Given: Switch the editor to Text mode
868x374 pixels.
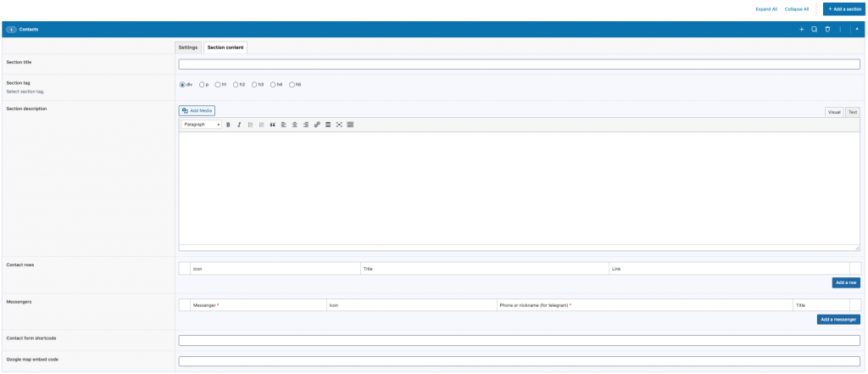Looking at the screenshot, I should [853, 112].
